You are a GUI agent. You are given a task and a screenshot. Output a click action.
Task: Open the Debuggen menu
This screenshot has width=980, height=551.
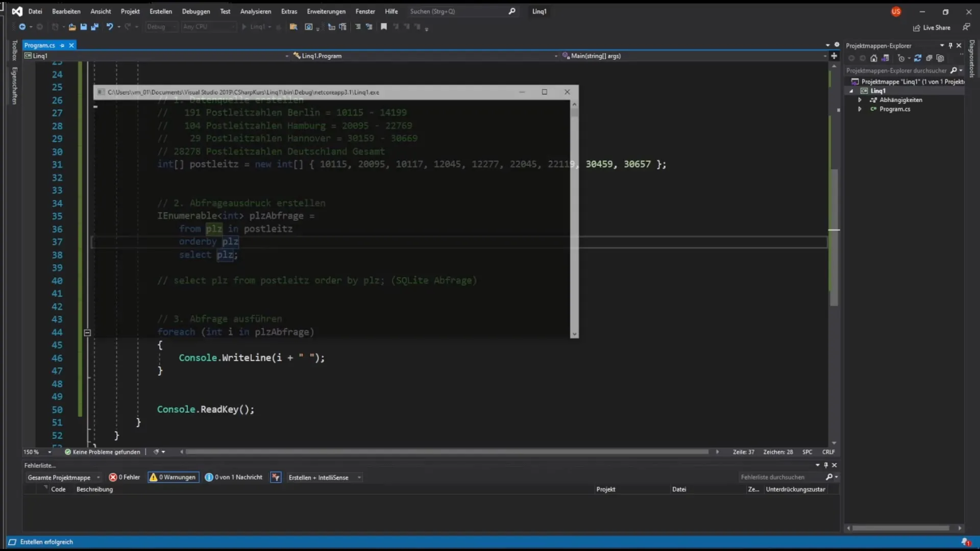pyautogui.click(x=196, y=11)
